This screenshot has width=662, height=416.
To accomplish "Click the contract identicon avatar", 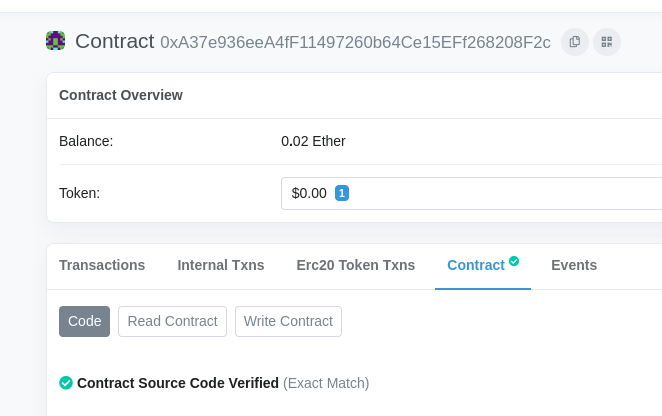I will click(56, 41).
